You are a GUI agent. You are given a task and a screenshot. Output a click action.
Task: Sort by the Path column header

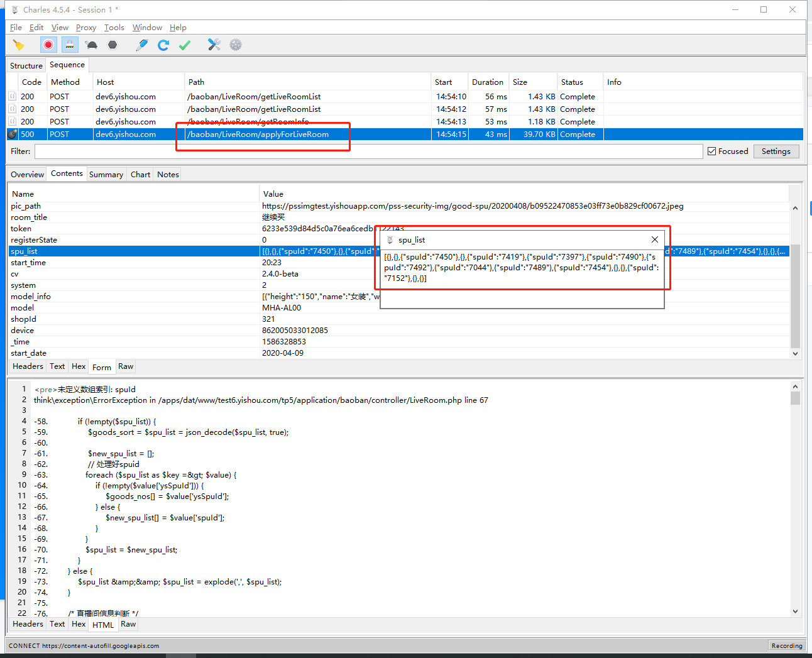click(x=307, y=82)
